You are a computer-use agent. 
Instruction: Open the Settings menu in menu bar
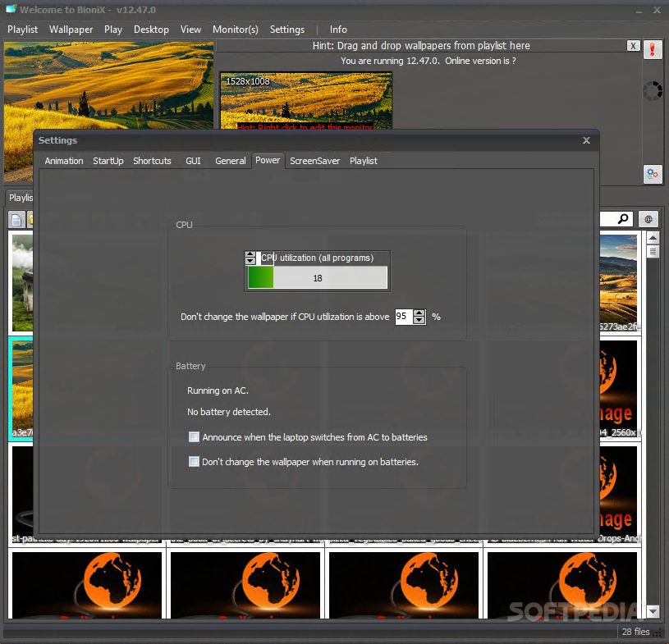pyautogui.click(x=287, y=30)
